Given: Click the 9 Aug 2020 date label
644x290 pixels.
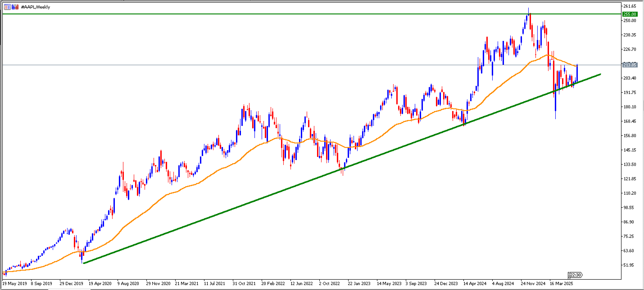Looking at the screenshot, I should click(x=128, y=284).
